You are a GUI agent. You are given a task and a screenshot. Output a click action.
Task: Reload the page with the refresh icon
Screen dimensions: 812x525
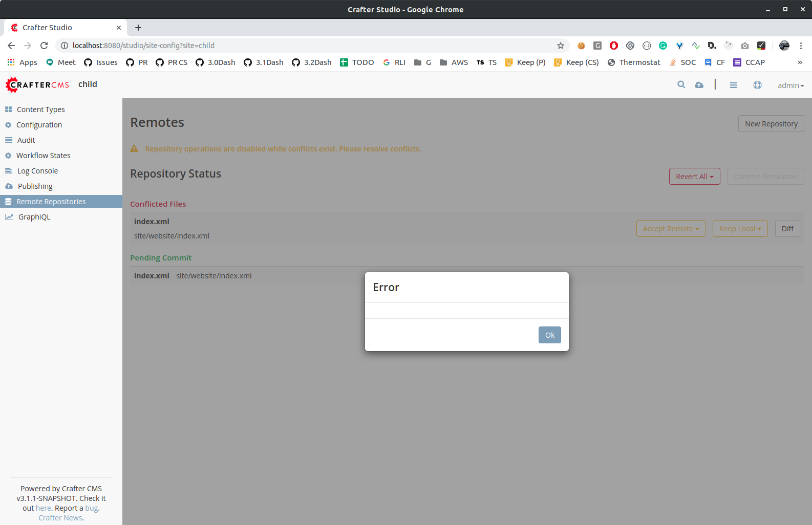44,46
